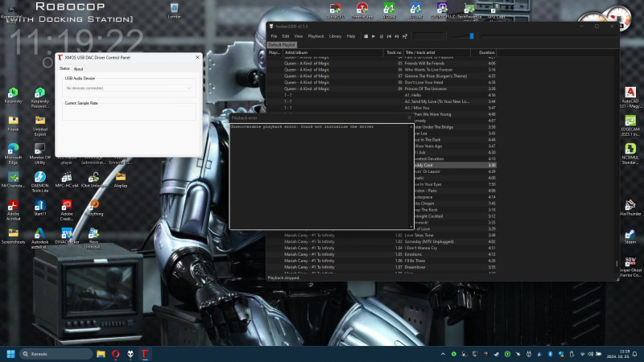
Task: Open the Adobe Acrobat desktop icon
Action: point(14,207)
